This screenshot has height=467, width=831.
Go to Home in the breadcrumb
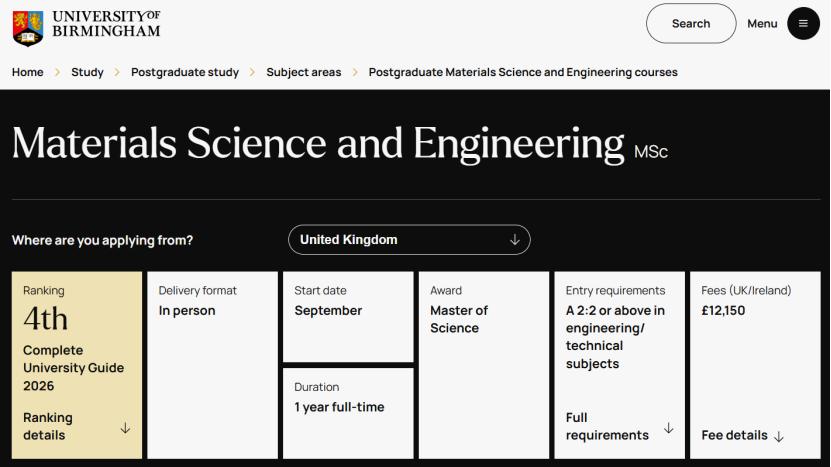[x=28, y=73]
